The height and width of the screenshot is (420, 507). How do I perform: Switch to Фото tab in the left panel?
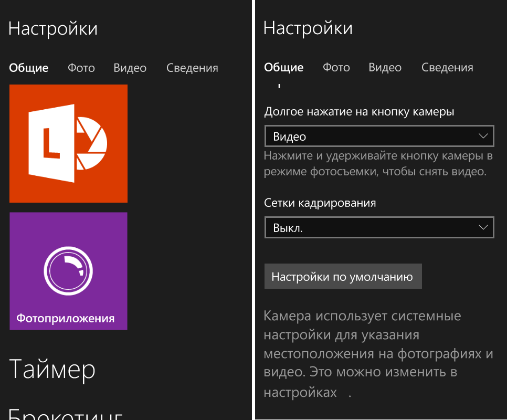[x=81, y=68]
